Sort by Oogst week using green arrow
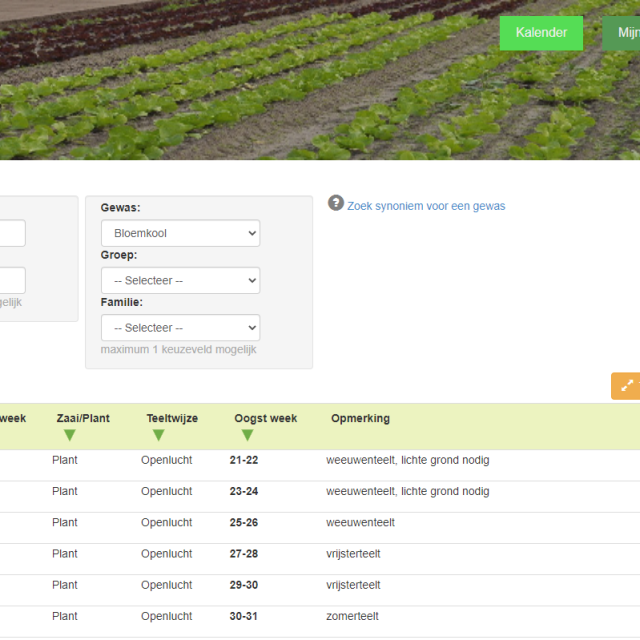 [x=247, y=435]
